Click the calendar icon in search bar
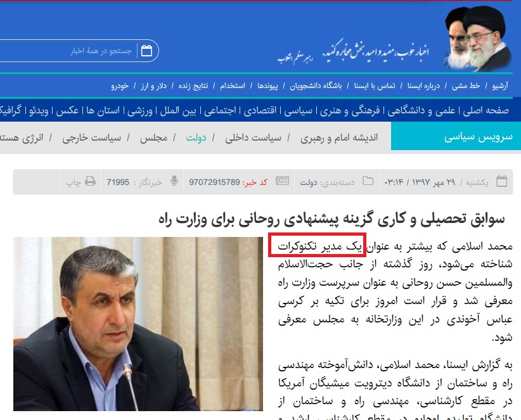Image resolution: width=521 pixels, height=420 pixels. tap(146, 51)
